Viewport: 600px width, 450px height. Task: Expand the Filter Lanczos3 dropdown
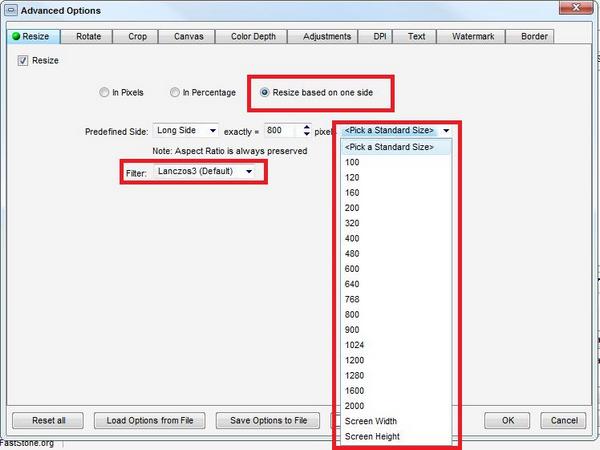205,172
